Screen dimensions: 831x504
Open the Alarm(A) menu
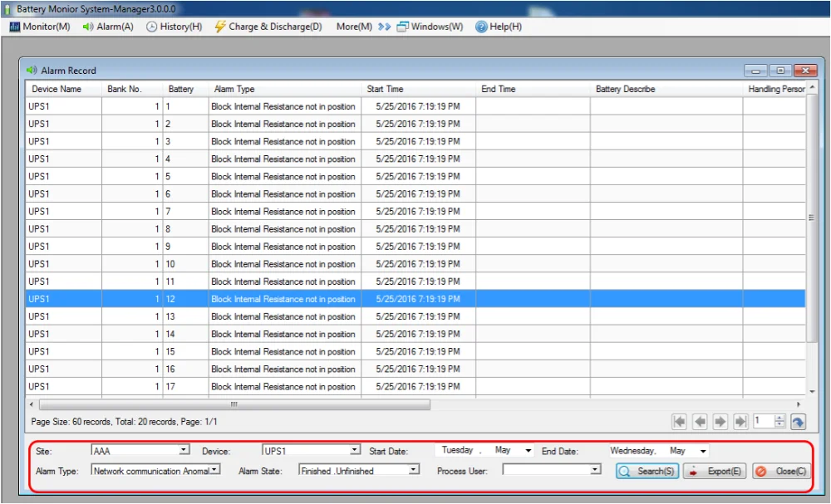pos(108,27)
